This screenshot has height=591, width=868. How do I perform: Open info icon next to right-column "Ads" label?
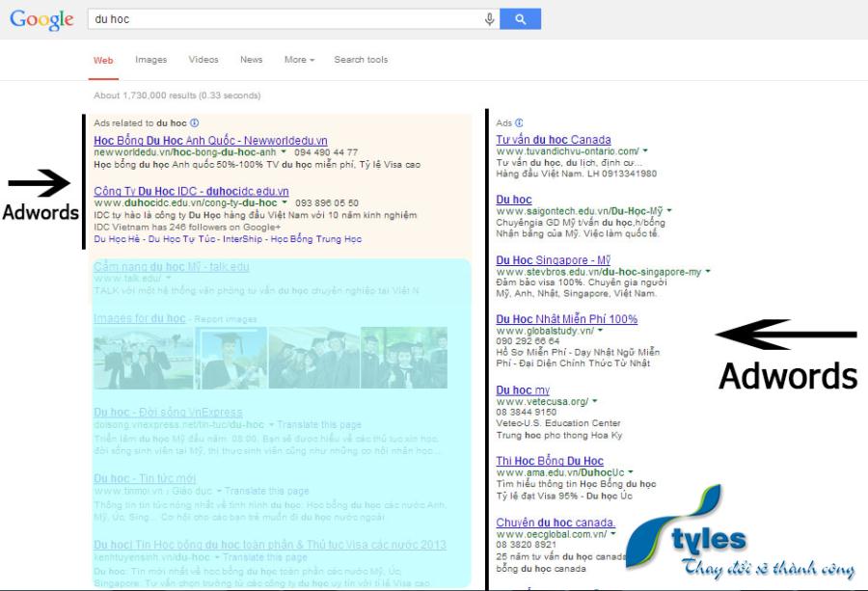[519, 122]
